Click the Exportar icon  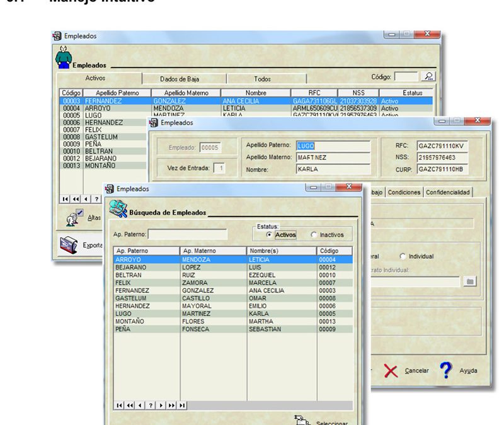pyautogui.click(x=69, y=244)
